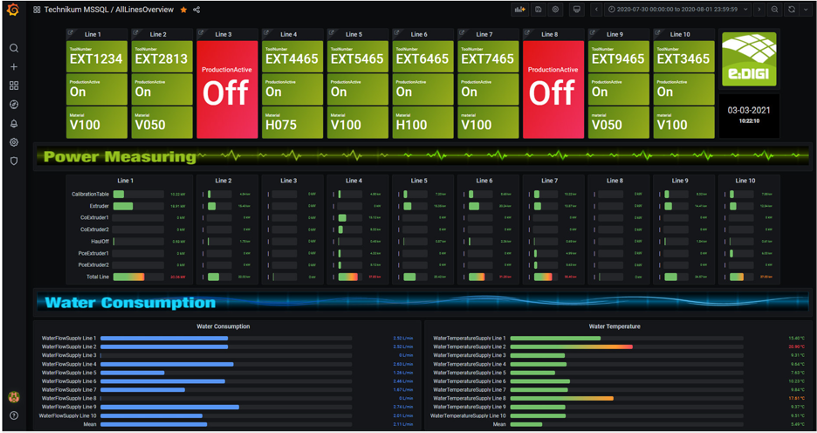The height and width of the screenshot is (433, 817).
Task: Open the Line 1 panel title menu
Action: point(94,34)
